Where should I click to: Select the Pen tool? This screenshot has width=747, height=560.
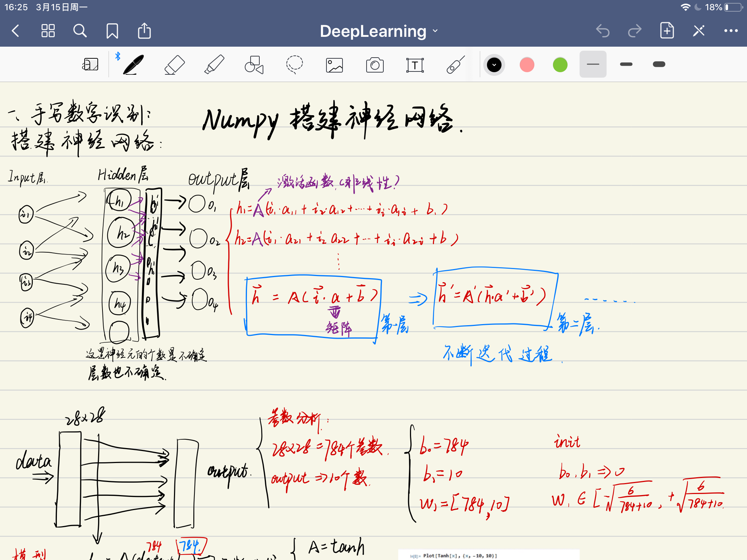click(133, 65)
